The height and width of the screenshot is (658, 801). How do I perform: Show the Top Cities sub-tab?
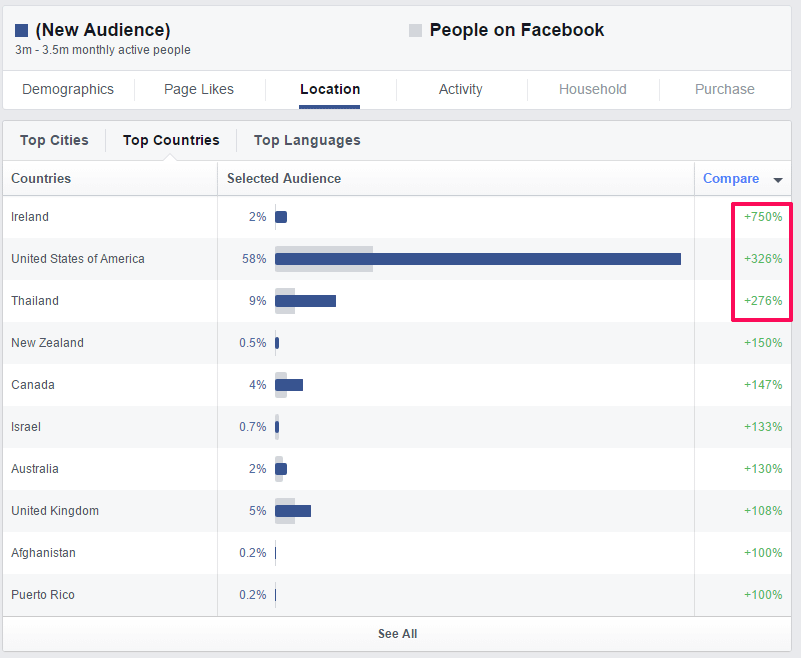point(54,140)
